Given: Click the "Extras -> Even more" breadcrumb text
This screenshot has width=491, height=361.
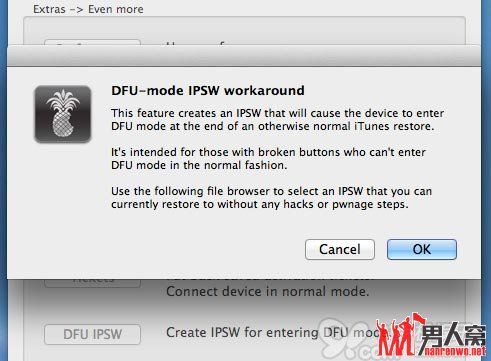Looking at the screenshot, I should [x=88, y=9].
